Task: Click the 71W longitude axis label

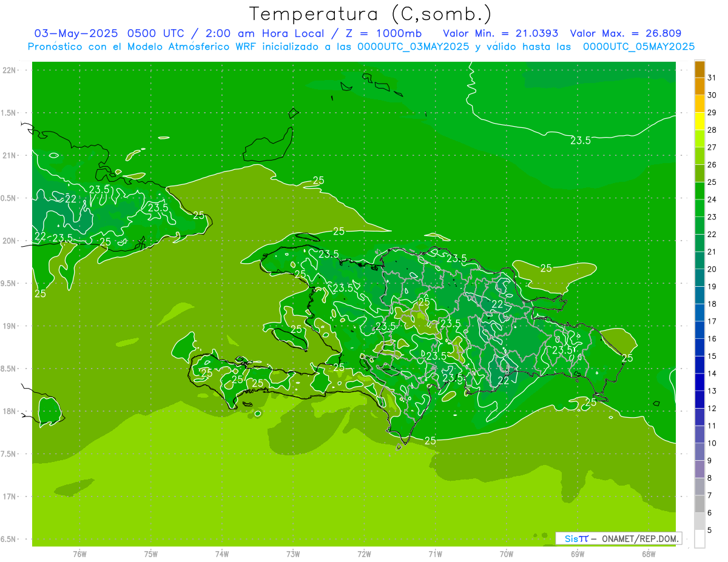Action: [x=435, y=554]
